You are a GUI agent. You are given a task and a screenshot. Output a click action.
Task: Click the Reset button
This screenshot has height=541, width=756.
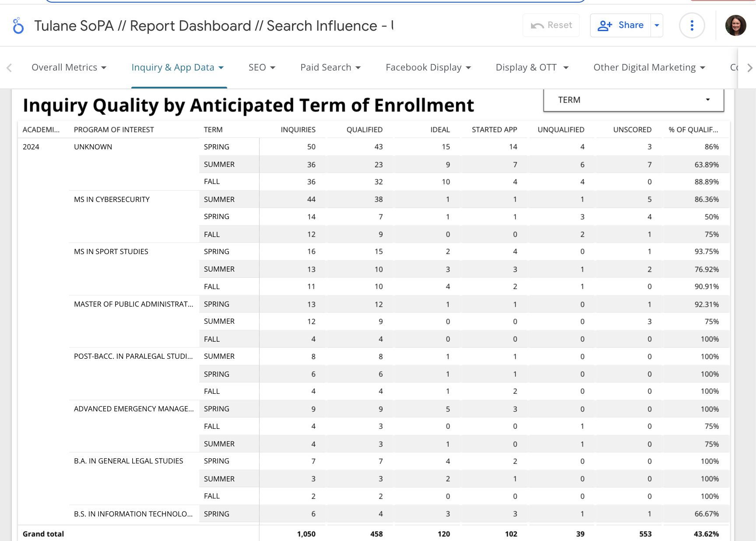[551, 25]
